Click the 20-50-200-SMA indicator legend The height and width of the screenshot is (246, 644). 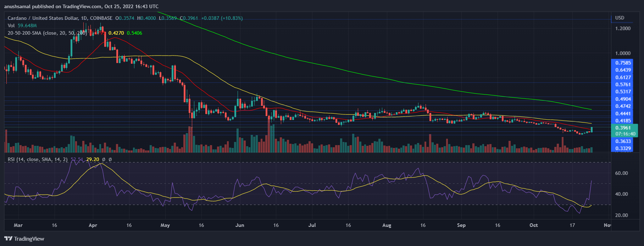47,33
